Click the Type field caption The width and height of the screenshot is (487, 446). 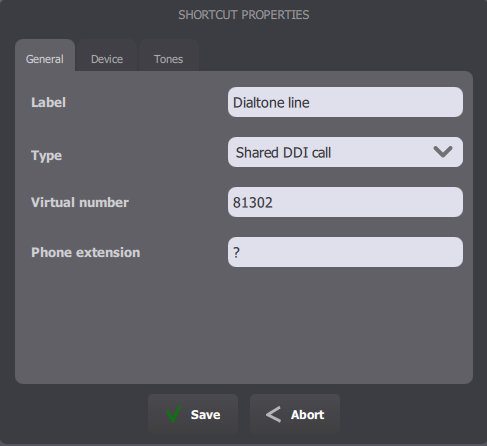46,156
